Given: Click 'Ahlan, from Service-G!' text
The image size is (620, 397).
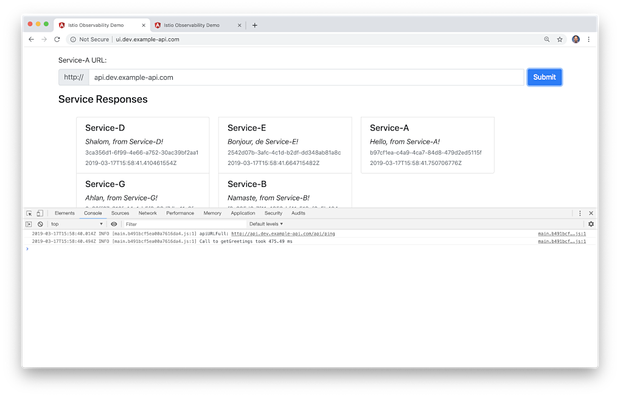Looking at the screenshot, I should (x=121, y=198).
